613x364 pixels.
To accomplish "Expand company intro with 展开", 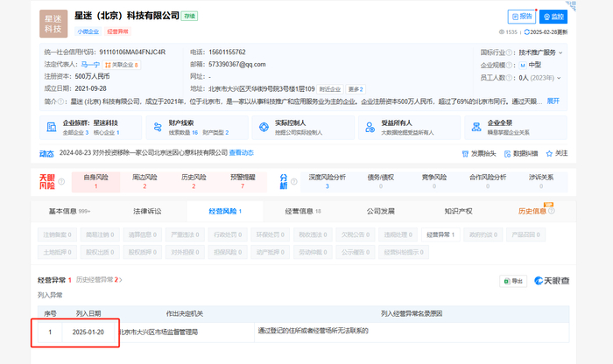I will [x=553, y=101].
